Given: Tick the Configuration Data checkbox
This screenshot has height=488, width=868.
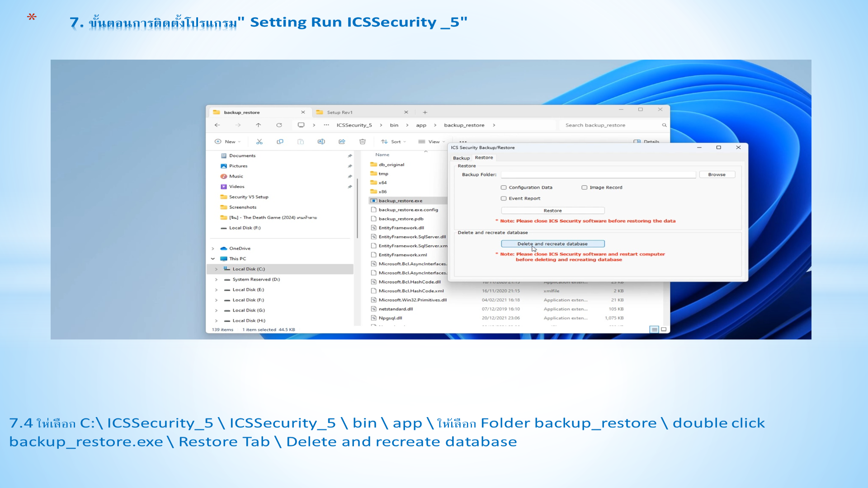Looking at the screenshot, I should [x=504, y=188].
